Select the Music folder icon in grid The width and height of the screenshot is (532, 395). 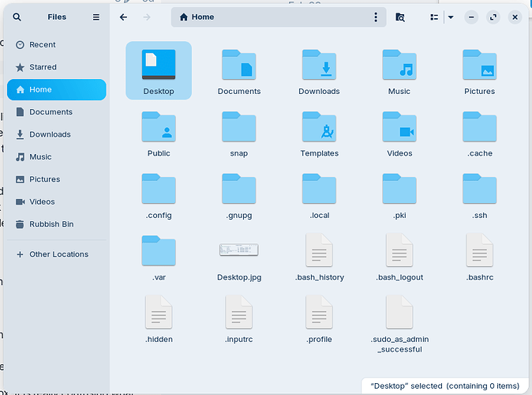pyautogui.click(x=399, y=65)
